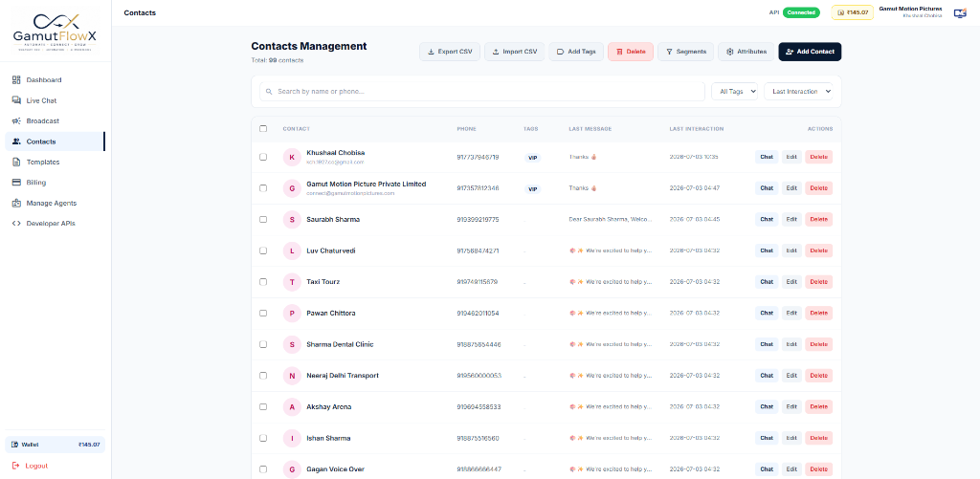
Task: Check the Neeraj Delhi Transport checkbox
Action: pos(263,376)
